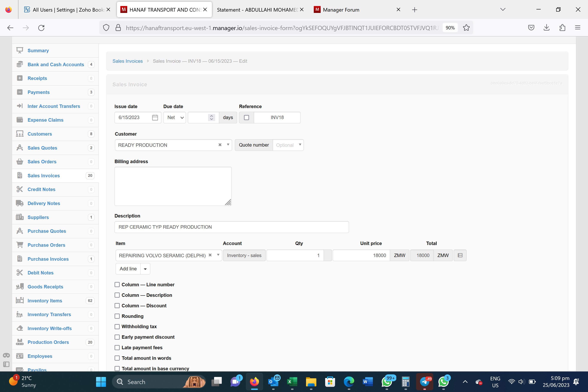The height and width of the screenshot is (392, 588).
Task: Open the Excel app from the taskbar
Action: pos(292,381)
